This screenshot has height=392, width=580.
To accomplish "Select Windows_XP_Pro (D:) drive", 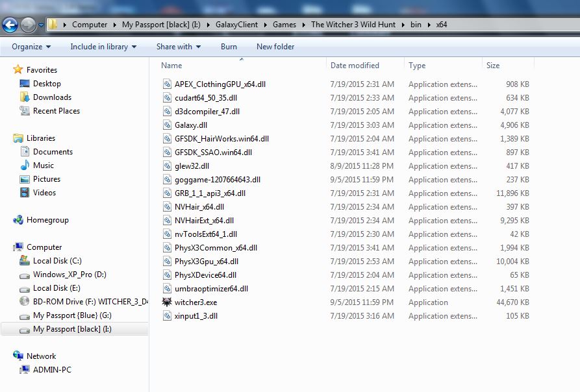I will point(69,275).
